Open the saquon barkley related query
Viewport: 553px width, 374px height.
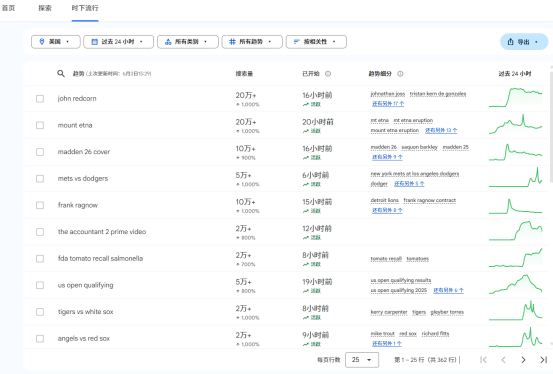point(419,147)
